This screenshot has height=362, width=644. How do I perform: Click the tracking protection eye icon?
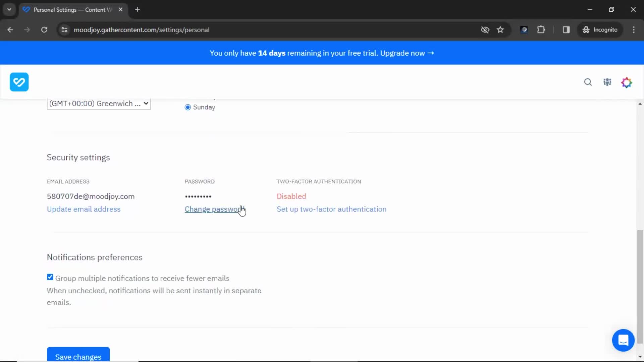pyautogui.click(x=485, y=30)
